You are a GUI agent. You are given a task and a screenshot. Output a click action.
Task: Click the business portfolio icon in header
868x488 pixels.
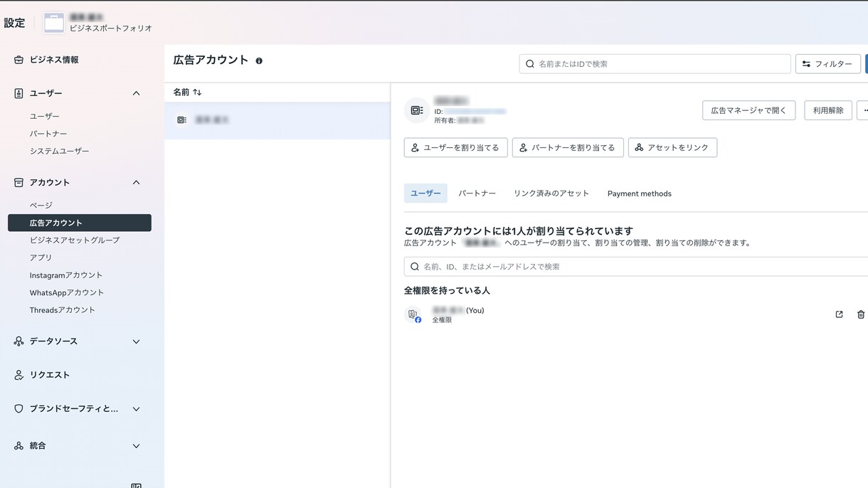click(x=54, y=23)
